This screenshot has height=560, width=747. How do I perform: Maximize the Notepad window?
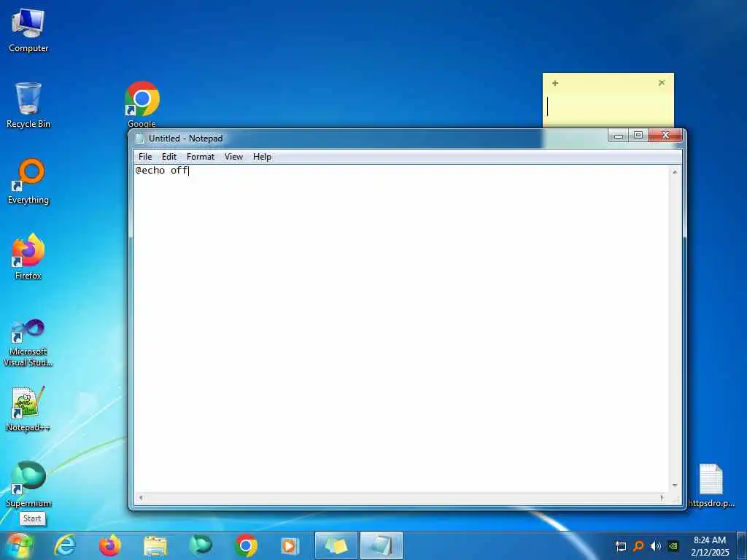[x=638, y=136]
